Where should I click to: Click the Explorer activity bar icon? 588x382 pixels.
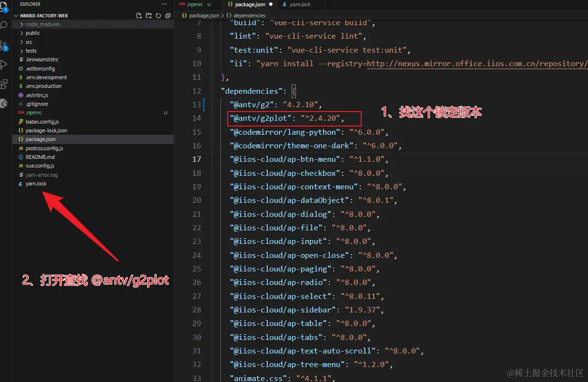[4, 6]
